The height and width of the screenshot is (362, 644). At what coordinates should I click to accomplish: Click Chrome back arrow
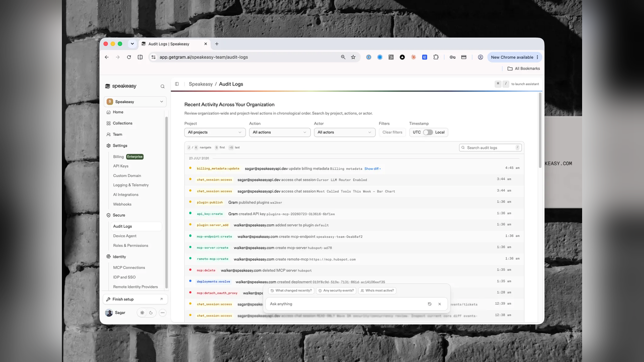point(107,57)
